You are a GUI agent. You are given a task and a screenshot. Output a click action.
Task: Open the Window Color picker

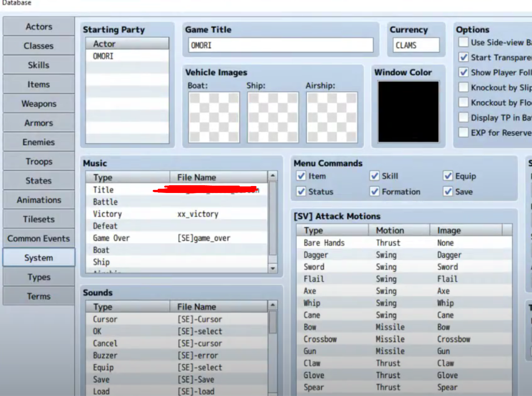point(408,112)
